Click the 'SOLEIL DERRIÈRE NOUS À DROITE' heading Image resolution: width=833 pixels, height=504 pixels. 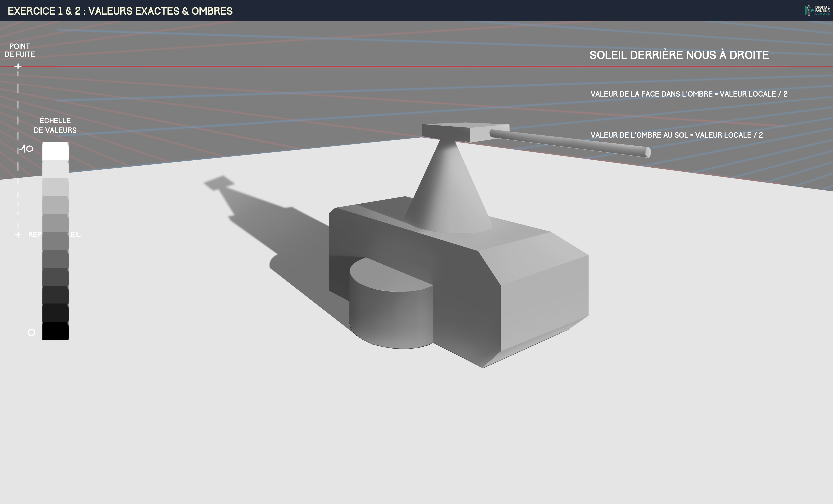tap(679, 55)
